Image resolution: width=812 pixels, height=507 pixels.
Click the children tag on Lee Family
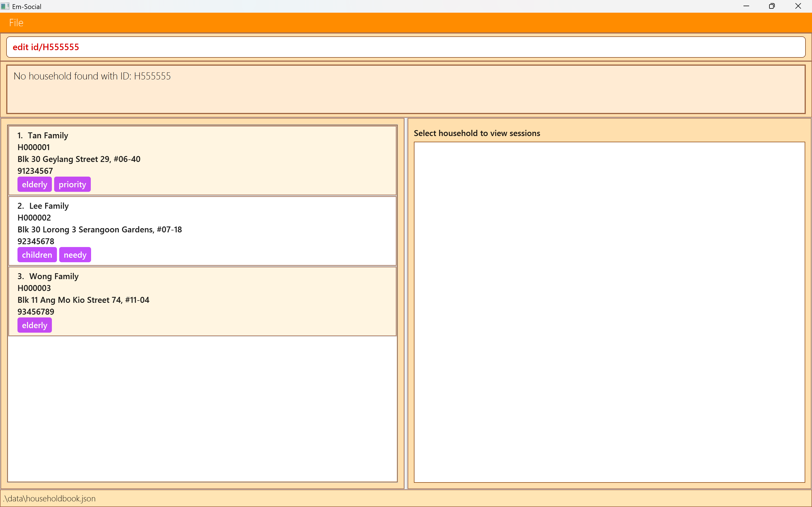tap(37, 255)
